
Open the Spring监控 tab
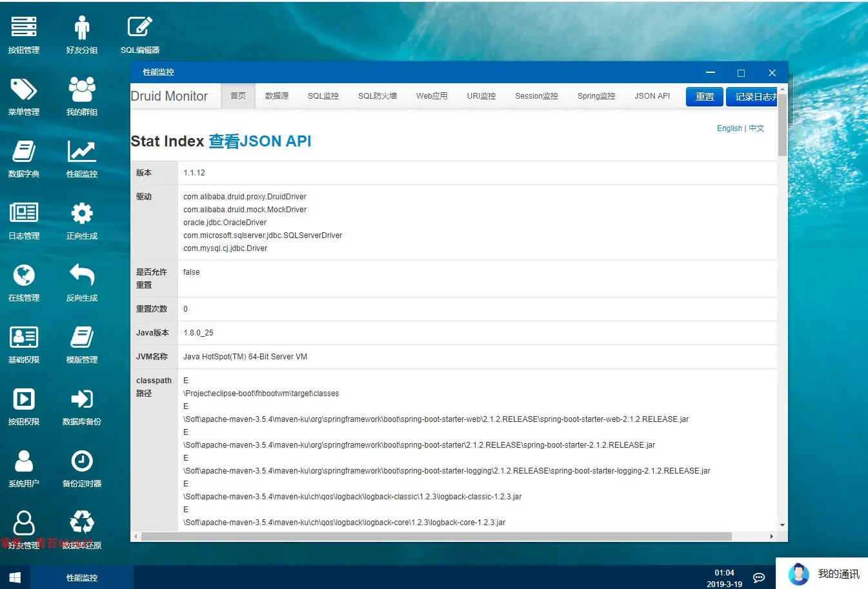point(596,95)
